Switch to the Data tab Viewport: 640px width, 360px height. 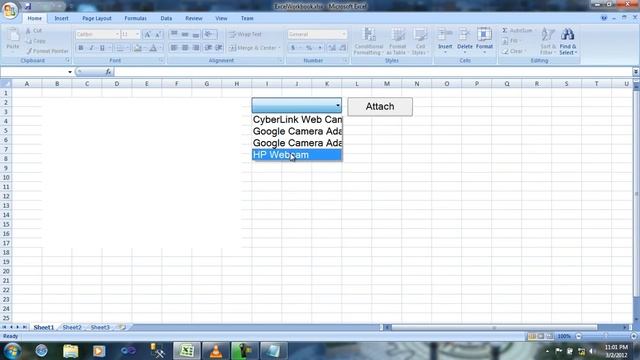point(166,18)
